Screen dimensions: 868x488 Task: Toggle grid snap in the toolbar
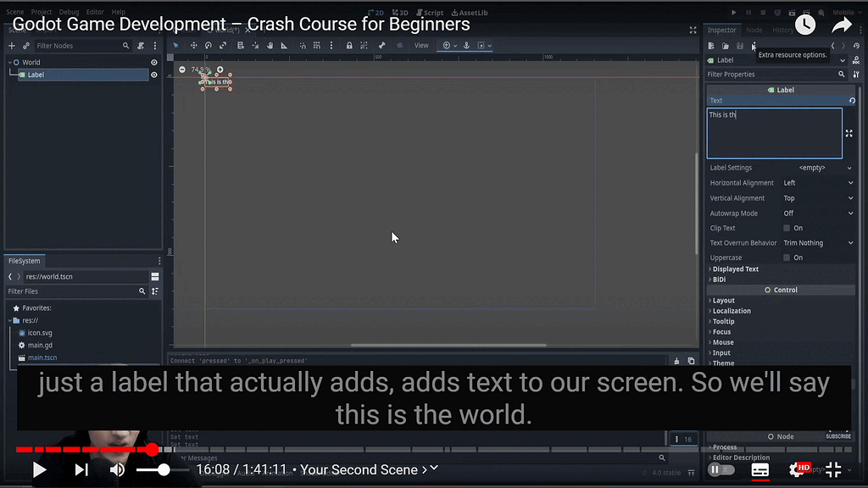317,46
